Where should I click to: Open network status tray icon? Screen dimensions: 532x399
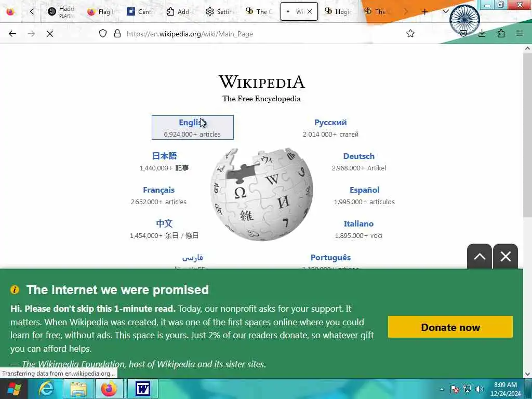click(x=467, y=389)
